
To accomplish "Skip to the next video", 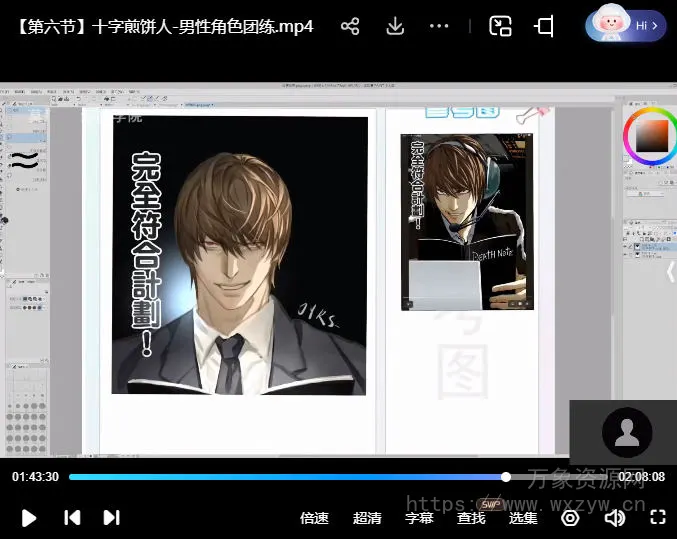I will tap(111, 517).
